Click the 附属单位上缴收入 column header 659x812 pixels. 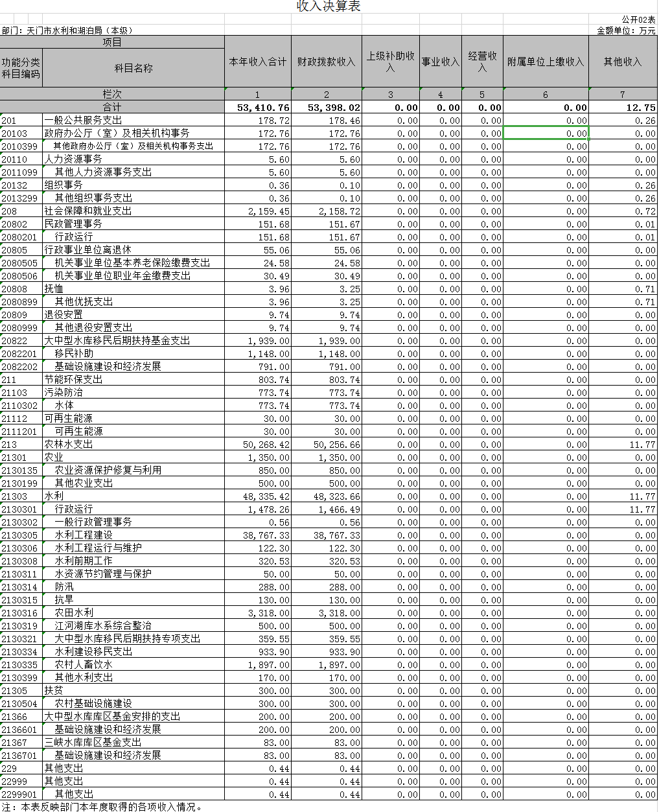[x=546, y=62]
